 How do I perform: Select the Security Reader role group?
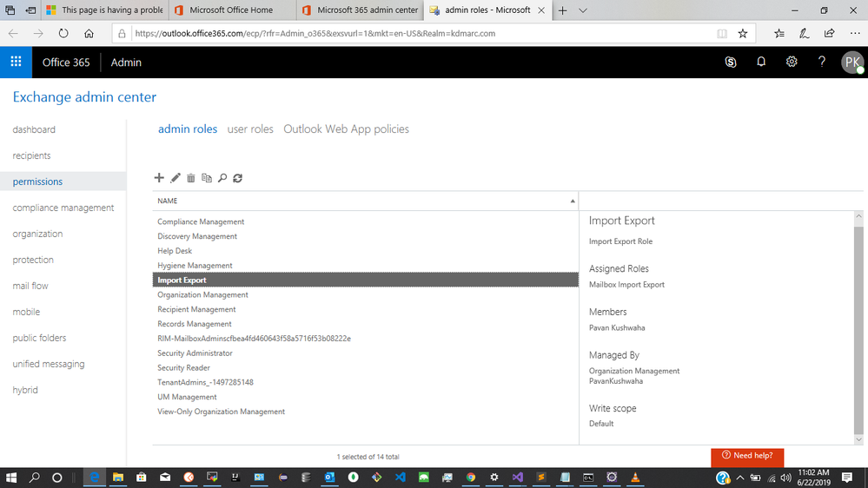365,367
